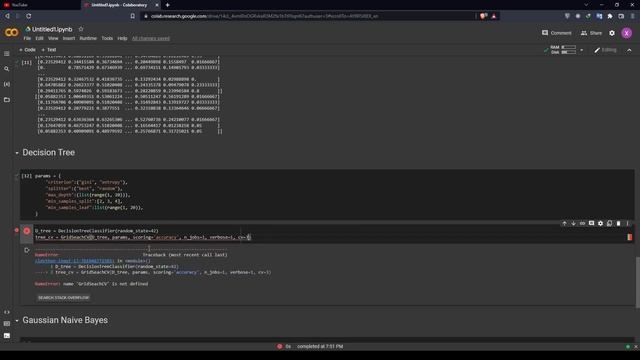The height and width of the screenshot is (360, 640).
Task: Click into the params dictionary code cell
Action: coord(327,195)
